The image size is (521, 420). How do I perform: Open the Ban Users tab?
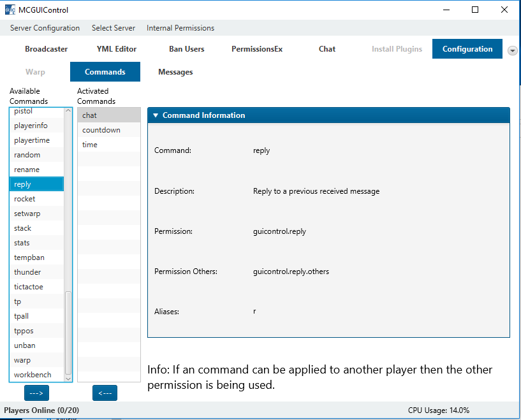[x=187, y=49]
